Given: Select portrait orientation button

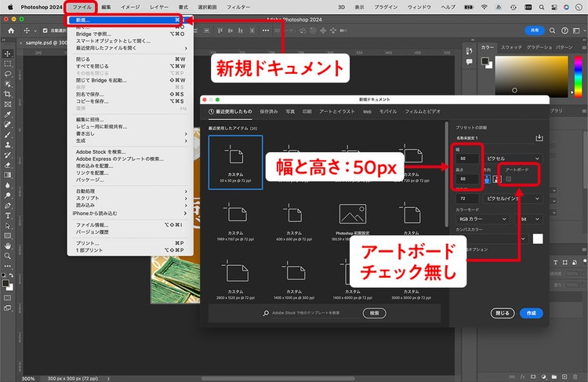Looking at the screenshot, I should (487, 179).
